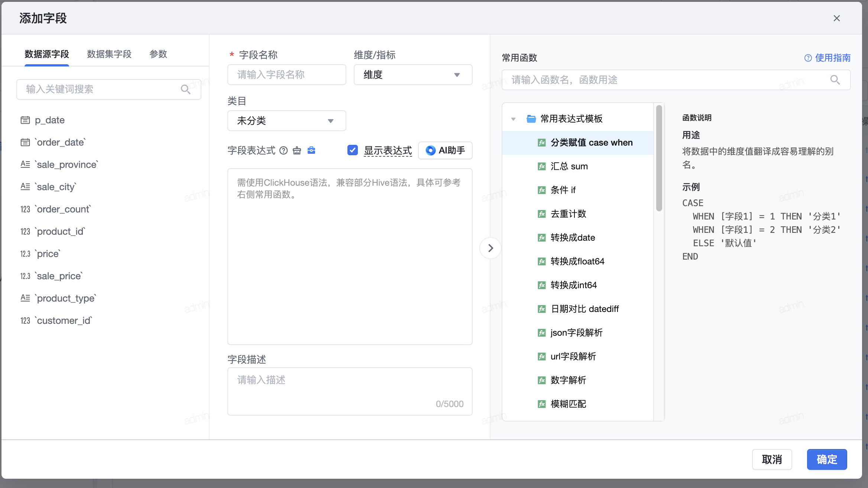The width and height of the screenshot is (868, 488).
Task: Click the blue toolbox icon beside 字段表达式
Action: pos(311,150)
